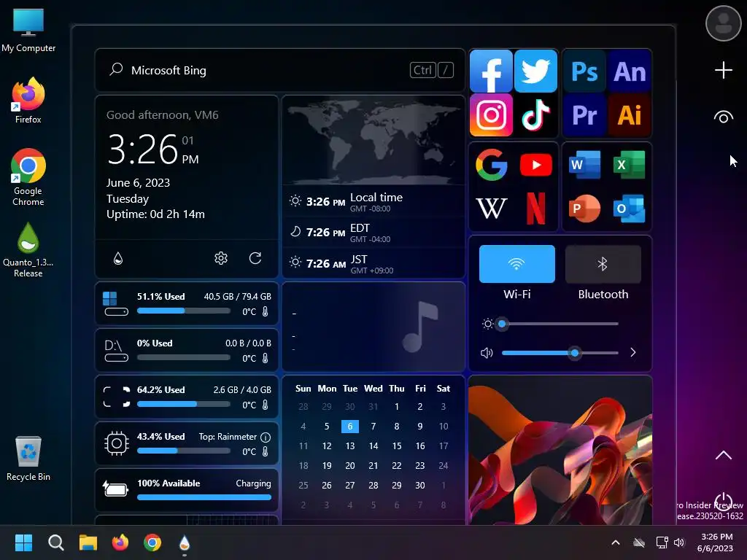Click the 51.1% Used system drive row
Image resolution: width=747 pixels, height=560 pixels.
coord(187,303)
